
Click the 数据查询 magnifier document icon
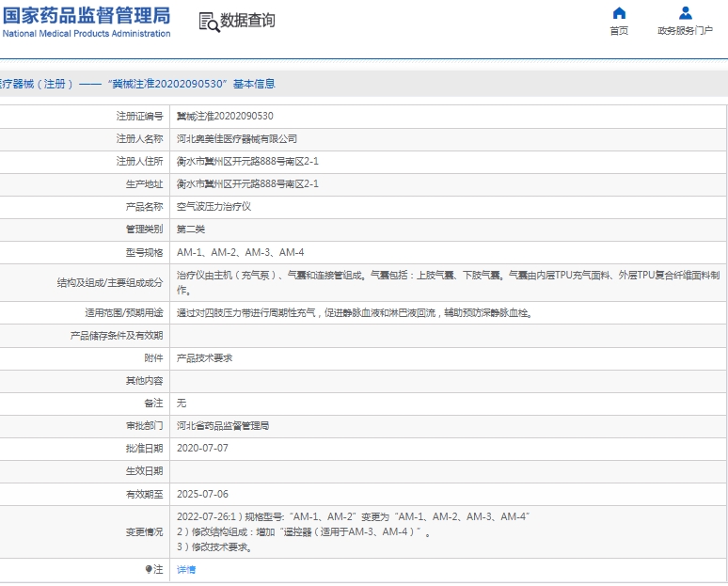pos(210,23)
